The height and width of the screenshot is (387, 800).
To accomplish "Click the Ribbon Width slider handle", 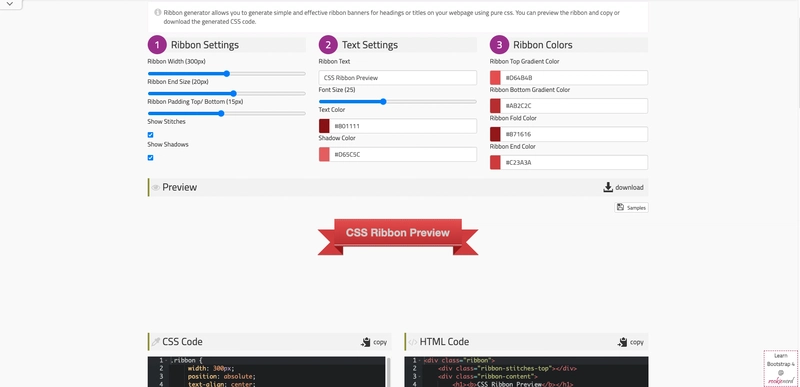I will 227,73.
